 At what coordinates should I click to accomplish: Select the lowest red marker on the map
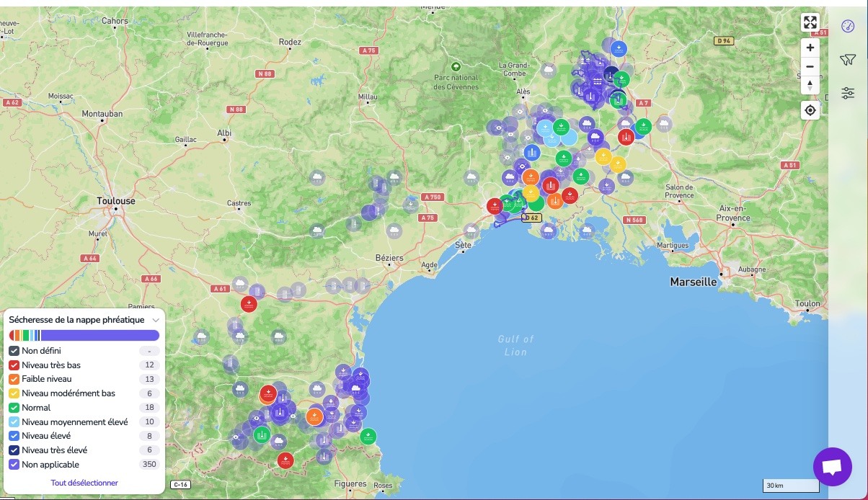[285, 460]
